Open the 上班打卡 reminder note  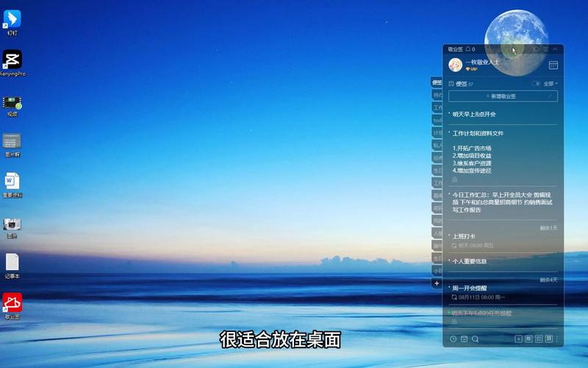point(464,236)
